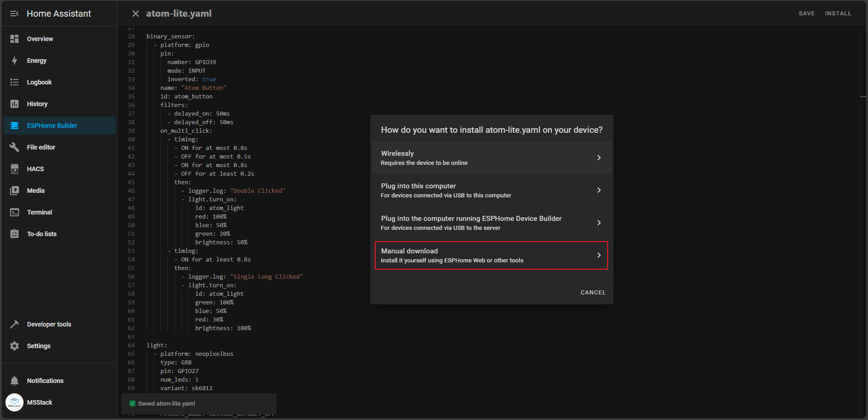Place cursor on 'binary_sensor:' line
868x420 pixels.
click(170, 36)
